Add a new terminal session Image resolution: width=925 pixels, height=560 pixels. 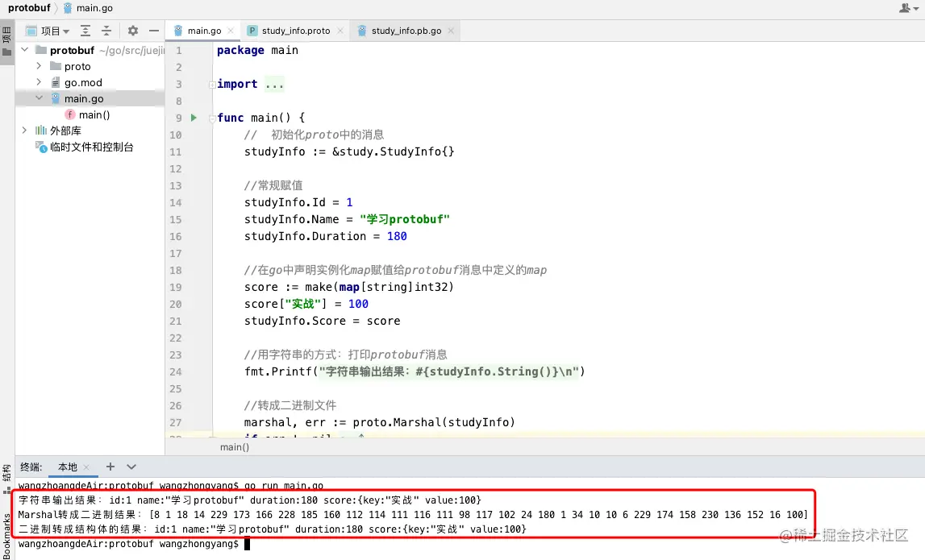click(110, 467)
